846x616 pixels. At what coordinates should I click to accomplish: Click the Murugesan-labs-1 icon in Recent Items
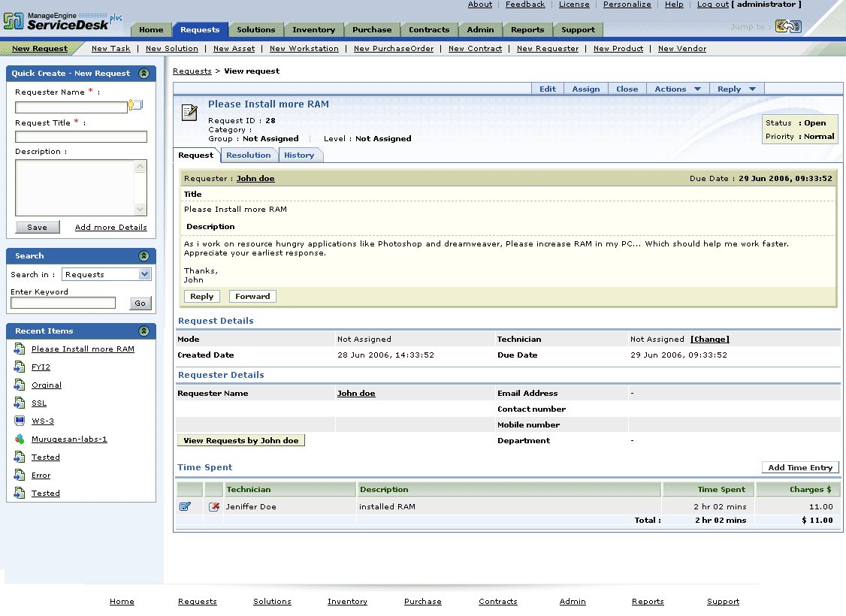pyautogui.click(x=20, y=439)
